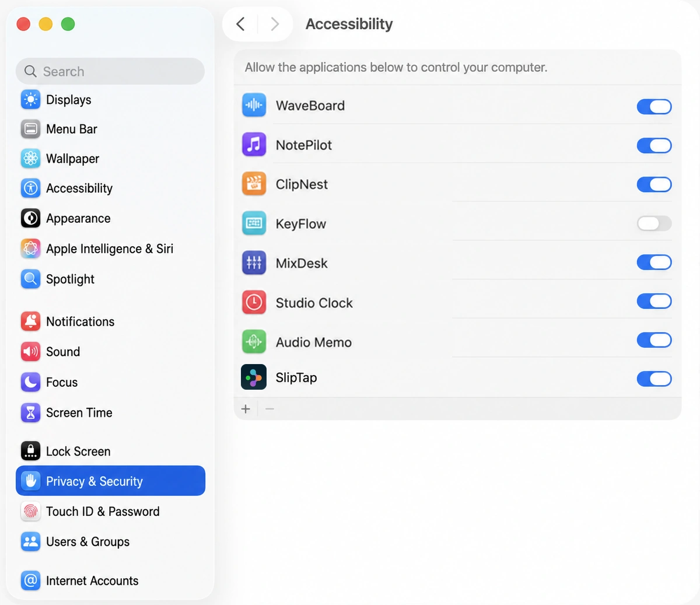The height and width of the screenshot is (605, 700).
Task: Disable Studio Clock access toggle
Action: click(x=654, y=301)
